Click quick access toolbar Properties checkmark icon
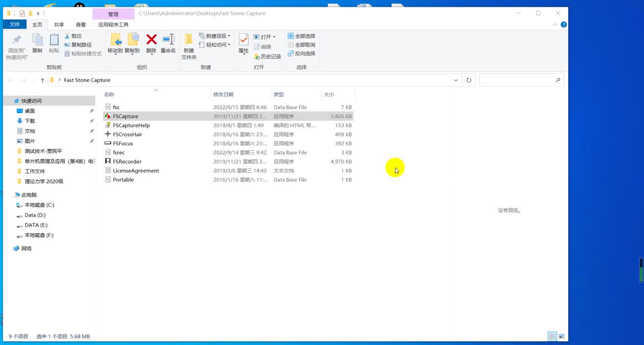 pos(22,13)
